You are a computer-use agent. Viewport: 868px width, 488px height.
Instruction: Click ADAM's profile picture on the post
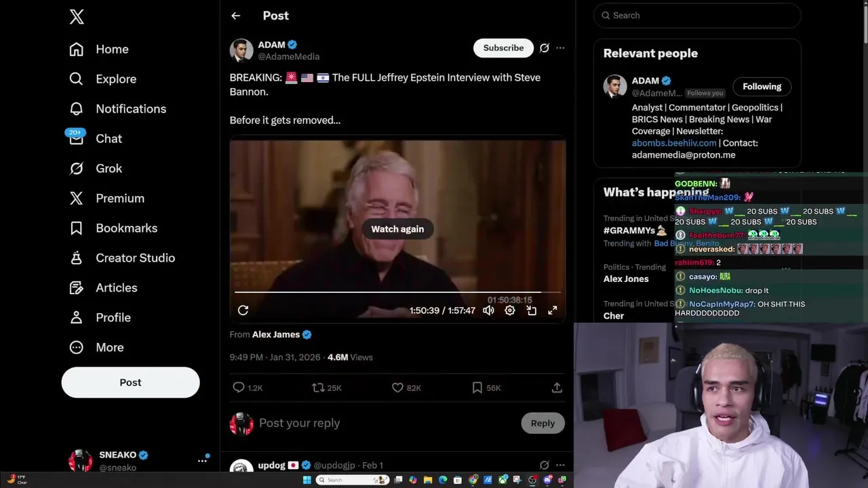tap(241, 50)
